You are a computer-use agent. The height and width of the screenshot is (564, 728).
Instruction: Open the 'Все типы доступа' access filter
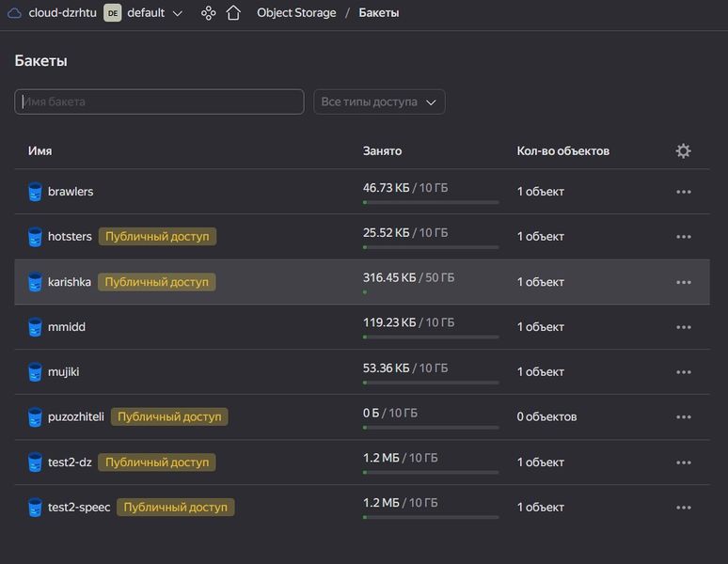[x=379, y=102]
